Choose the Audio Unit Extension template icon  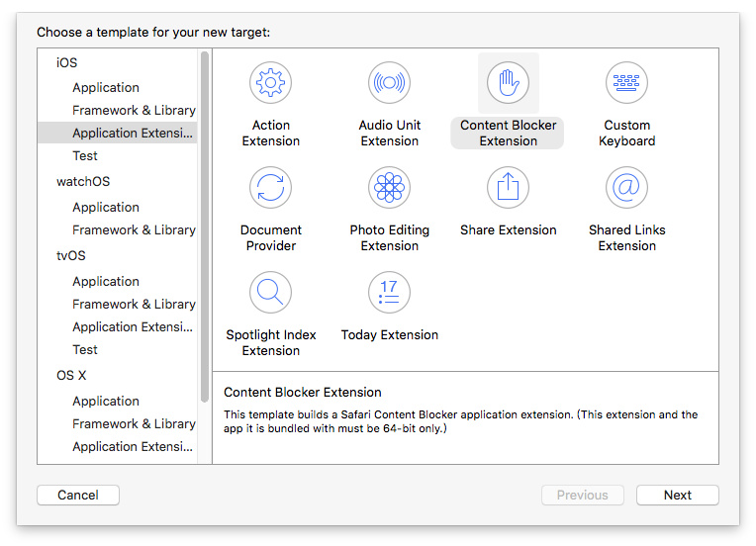389,83
